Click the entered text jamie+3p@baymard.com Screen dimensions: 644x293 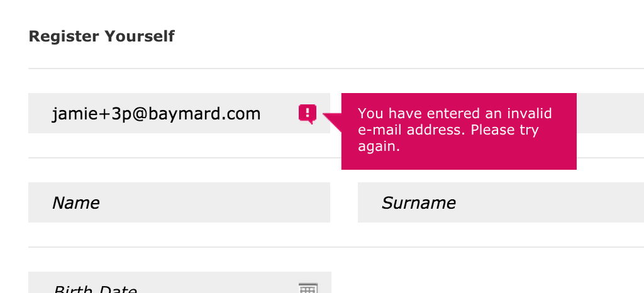[156, 114]
